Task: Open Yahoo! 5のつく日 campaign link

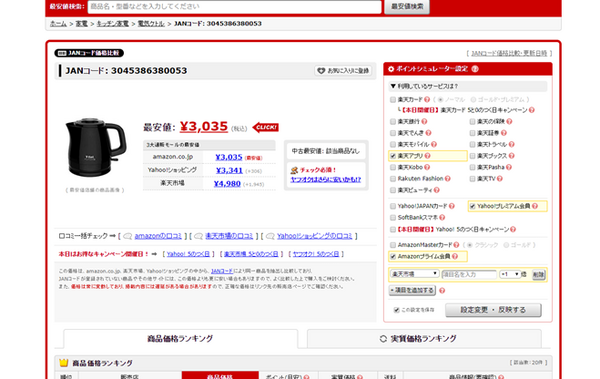Action: [x=188, y=254]
